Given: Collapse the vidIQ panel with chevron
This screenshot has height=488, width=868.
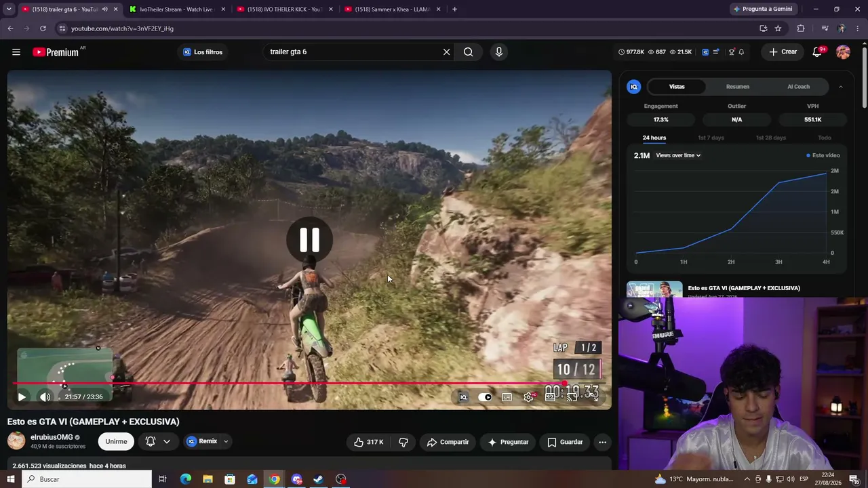Looking at the screenshot, I should point(841,87).
